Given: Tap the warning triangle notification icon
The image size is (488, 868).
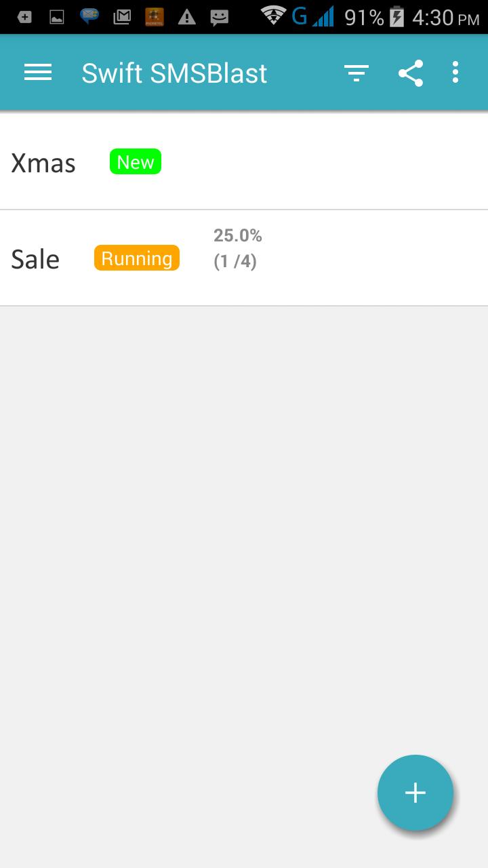Looking at the screenshot, I should [x=186, y=17].
